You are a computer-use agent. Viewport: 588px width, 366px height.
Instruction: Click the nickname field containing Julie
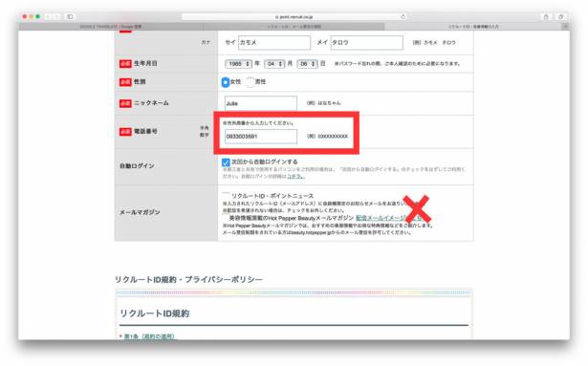pyautogui.click(x=261, y=103)
